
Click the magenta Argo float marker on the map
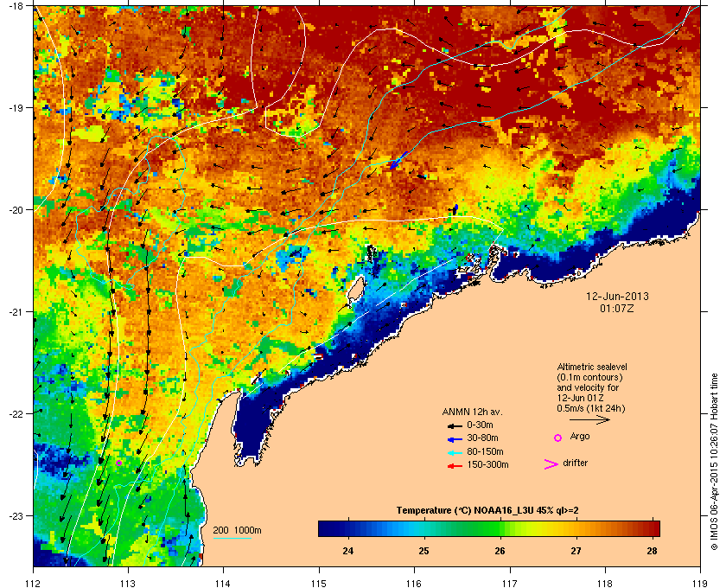(x=119, y=463)
